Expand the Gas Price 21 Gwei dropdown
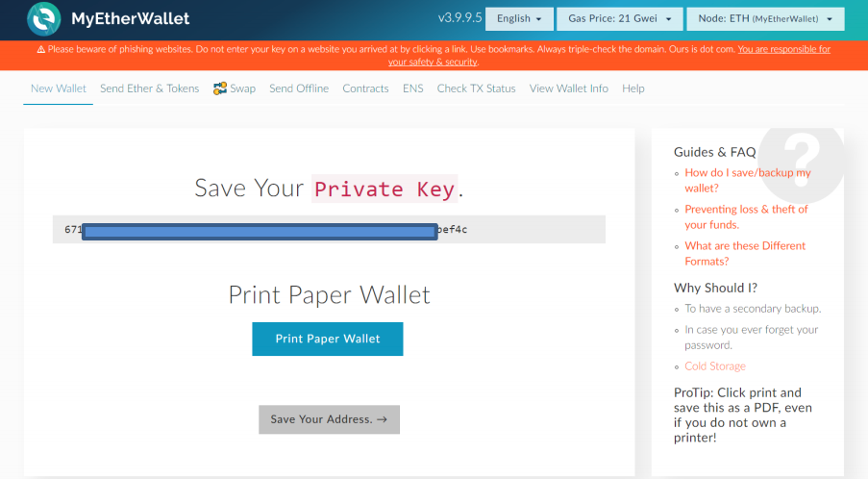Viewport: 868px width, 479px height. pyautogui.click(x=619, y=19)
